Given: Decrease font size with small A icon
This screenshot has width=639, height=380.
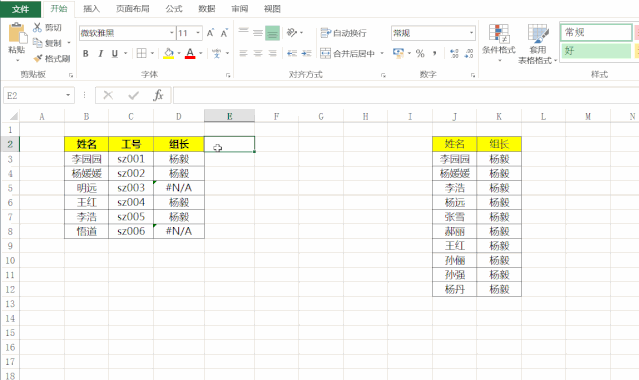Looking at the screenshot, I should pos(224,33).
